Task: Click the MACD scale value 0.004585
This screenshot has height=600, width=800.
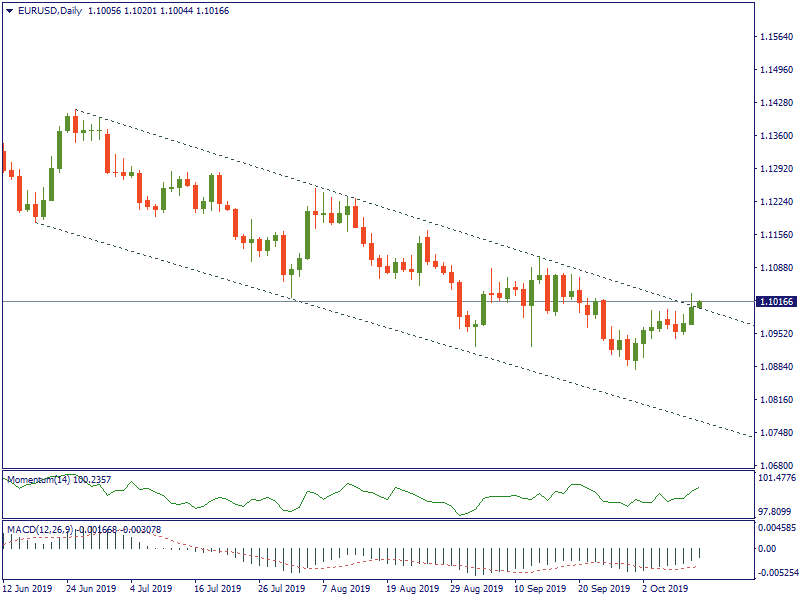Action: (x=776, y=527)
